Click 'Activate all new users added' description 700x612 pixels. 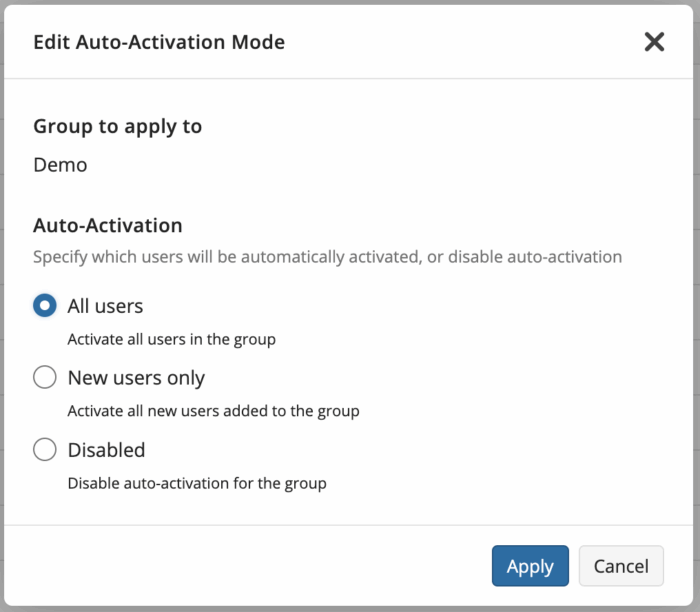tap(213, 411)
